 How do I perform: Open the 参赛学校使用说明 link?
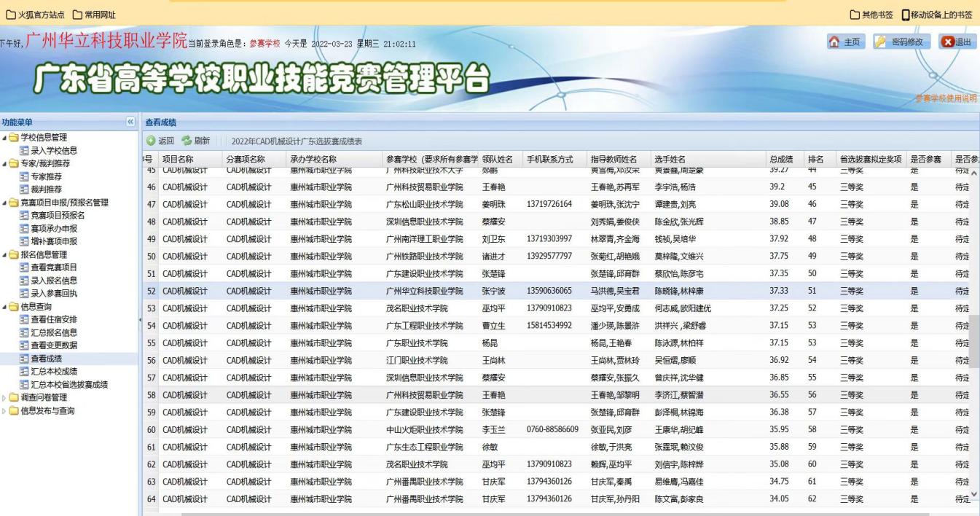(945, 98)
